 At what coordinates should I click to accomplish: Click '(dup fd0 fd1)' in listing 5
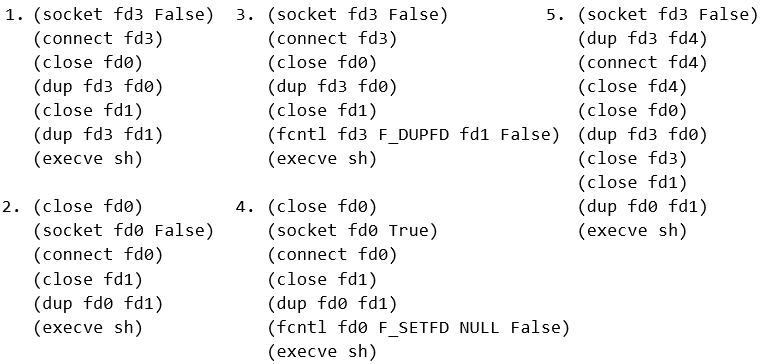tap(642, 207)
